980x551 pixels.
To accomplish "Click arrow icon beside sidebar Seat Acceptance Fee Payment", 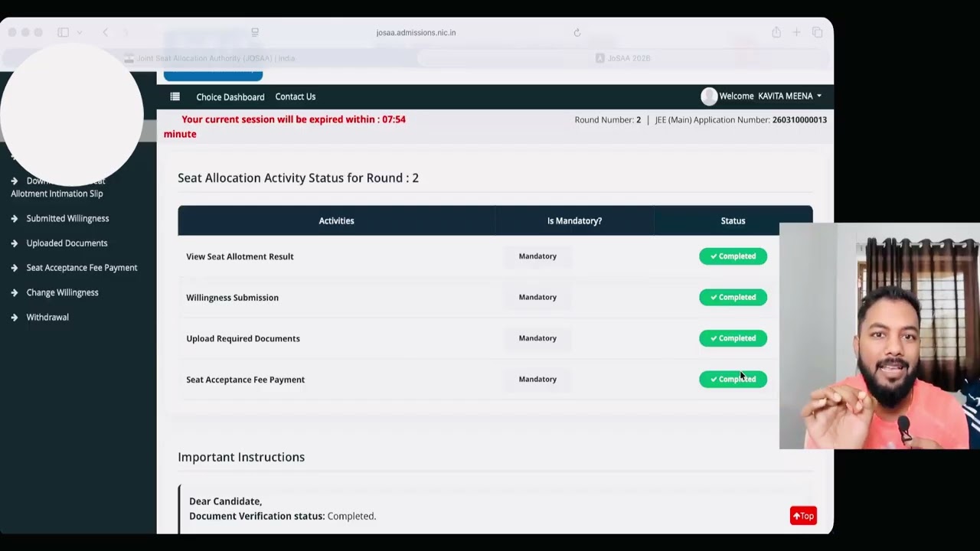I will point(15,268).
